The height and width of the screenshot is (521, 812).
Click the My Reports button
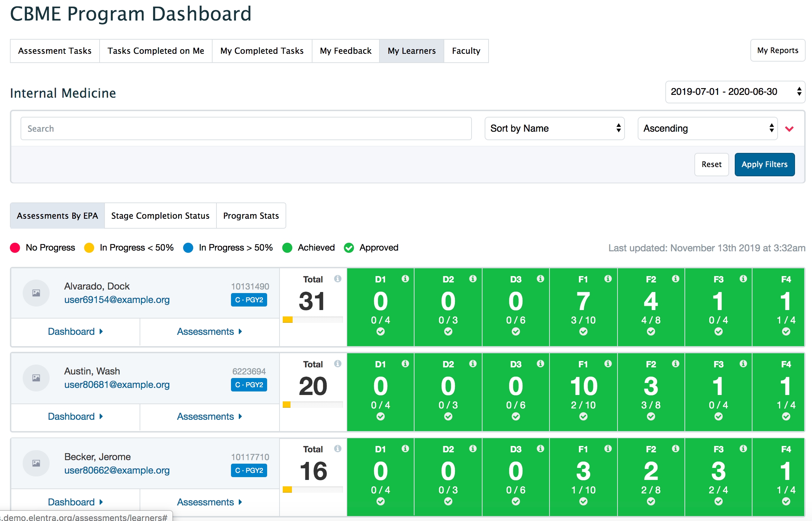tap(778, 51)
